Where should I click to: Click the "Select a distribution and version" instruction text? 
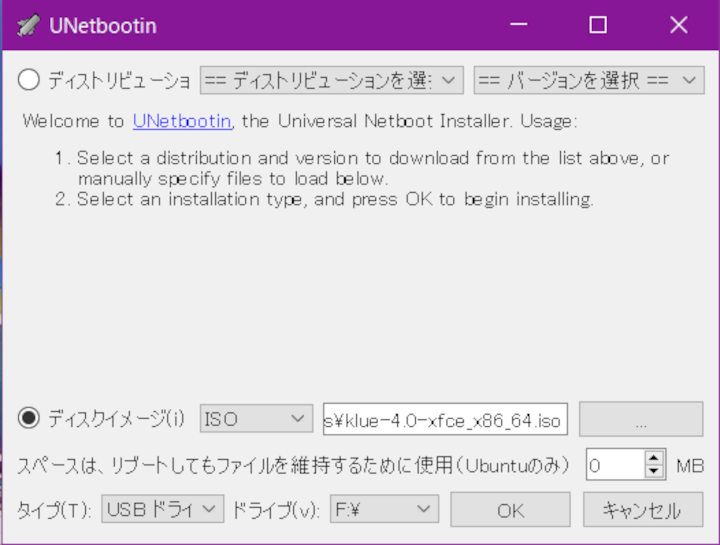pyautogui.click(x=372, y=168)
